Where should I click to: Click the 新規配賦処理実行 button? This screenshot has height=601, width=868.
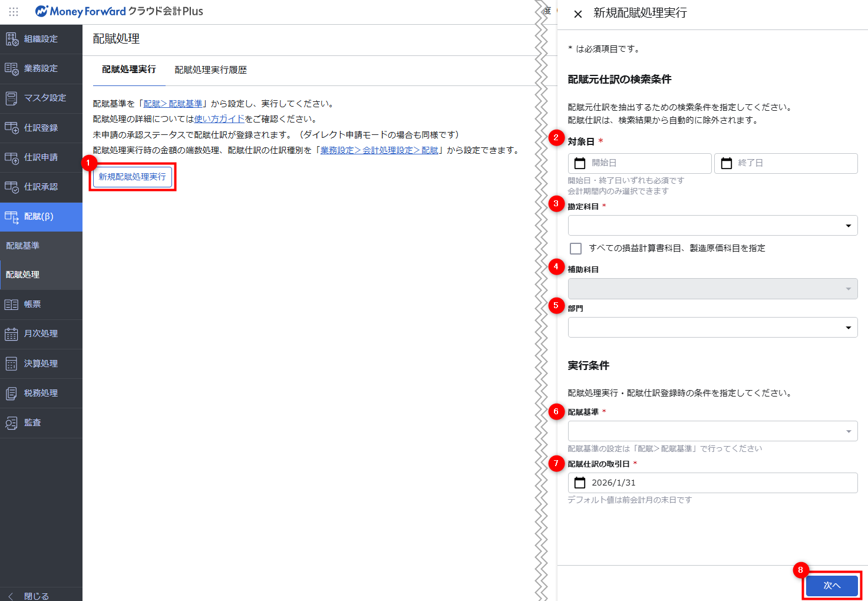tap(133, 177)
